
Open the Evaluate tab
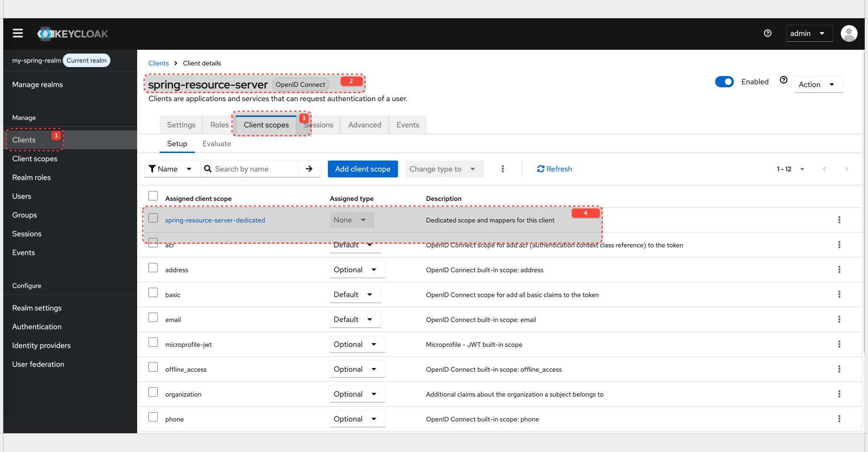(x=217, y=144)
